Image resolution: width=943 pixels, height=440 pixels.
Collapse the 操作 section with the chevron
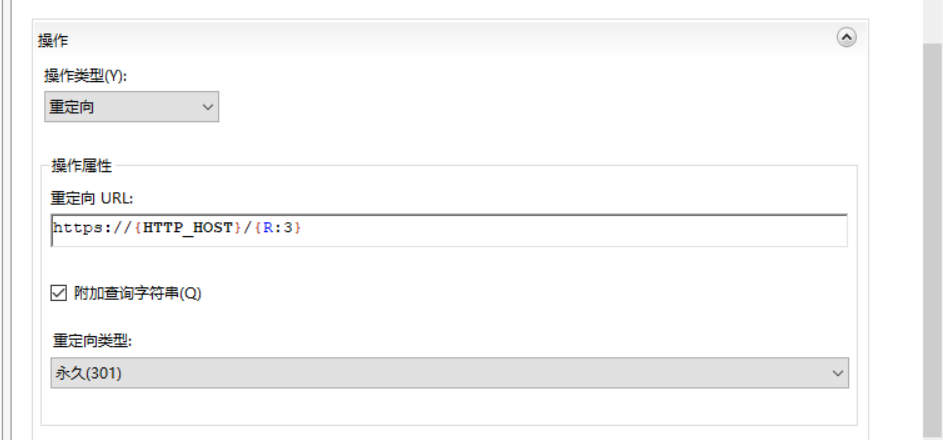coord(846,38)
